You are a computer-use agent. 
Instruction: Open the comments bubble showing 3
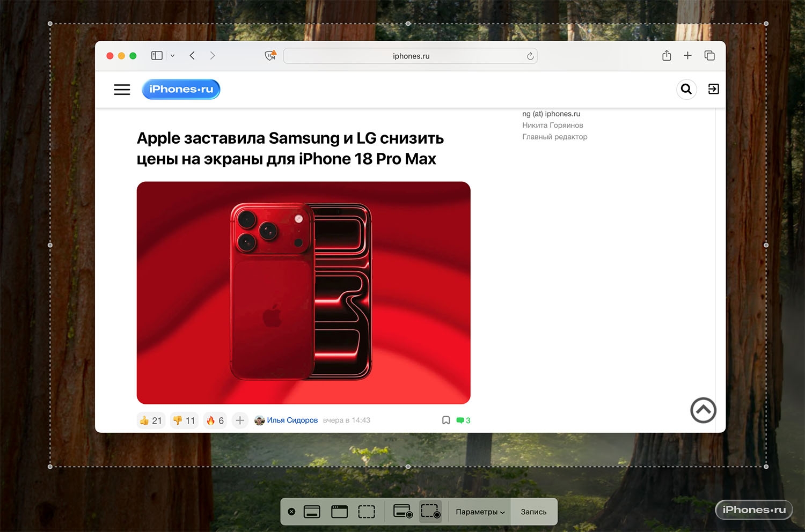463,420
